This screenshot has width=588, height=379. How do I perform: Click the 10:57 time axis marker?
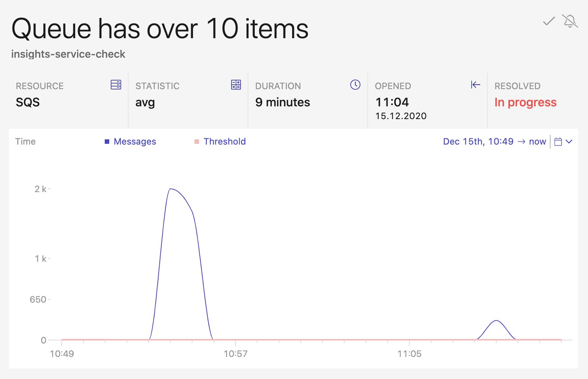[x=235, y=354]
